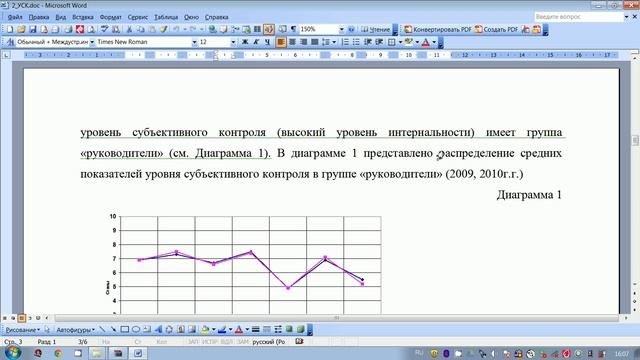Open the font size 12 dropdown
This screenshot has height=360, width=640.
coord(233,42)
